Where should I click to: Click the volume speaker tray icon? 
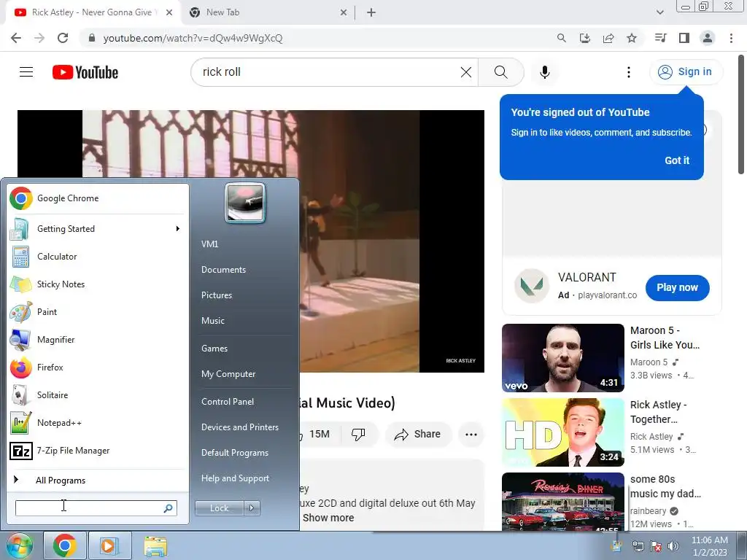673,546
